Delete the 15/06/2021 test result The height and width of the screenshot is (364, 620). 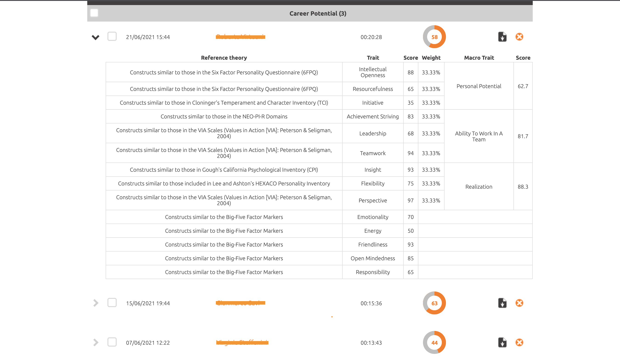pyautogui.click(x=519, y=303)
